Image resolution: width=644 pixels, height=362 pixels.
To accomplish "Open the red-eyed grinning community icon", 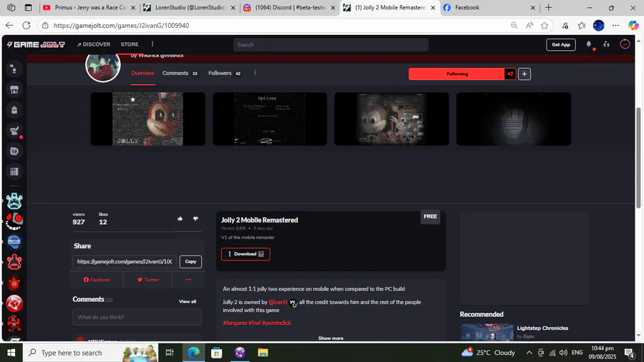I will coord(14,222).
